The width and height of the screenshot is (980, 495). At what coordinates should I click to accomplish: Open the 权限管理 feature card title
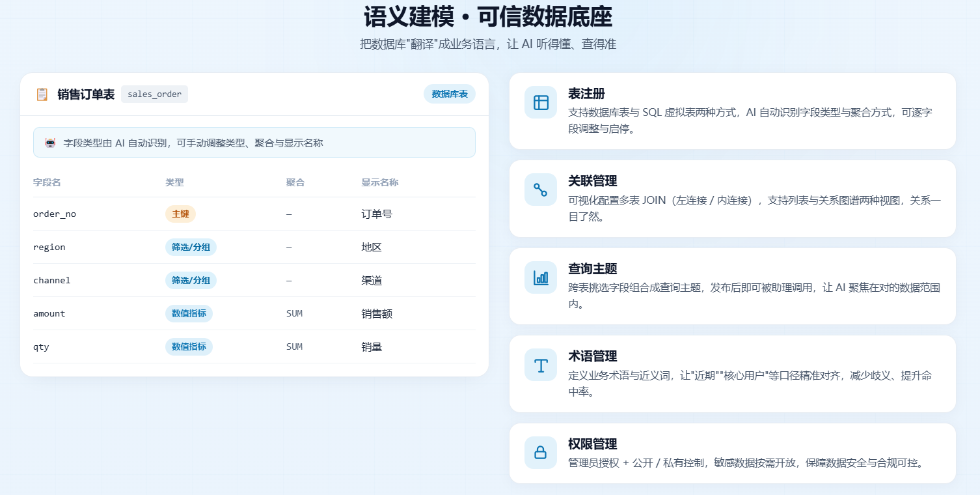point(593,444)
